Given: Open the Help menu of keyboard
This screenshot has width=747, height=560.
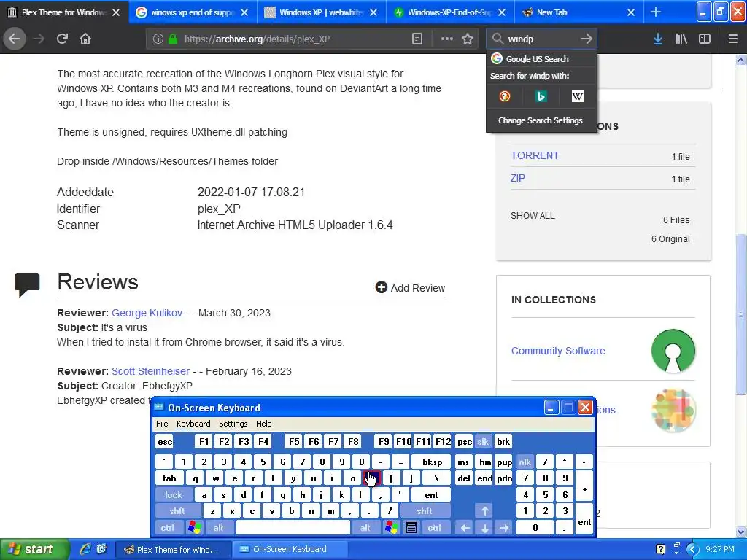Looking at the screenshot, I should 263,424.
